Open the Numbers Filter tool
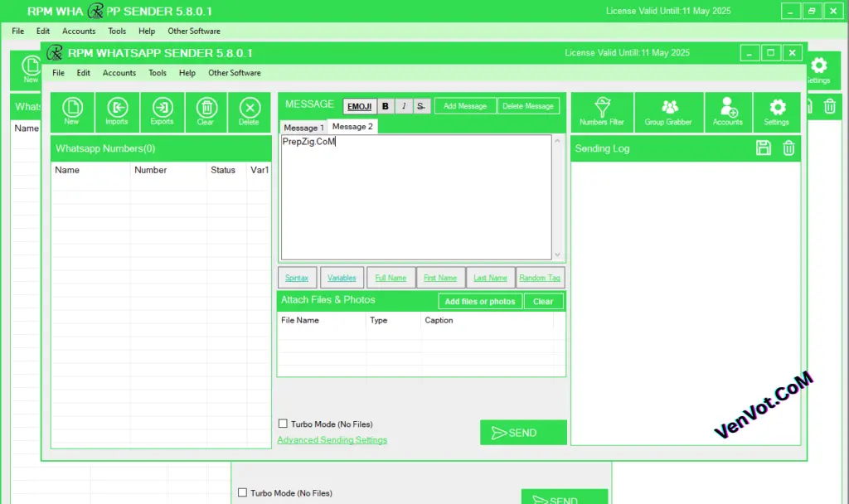 602,112
